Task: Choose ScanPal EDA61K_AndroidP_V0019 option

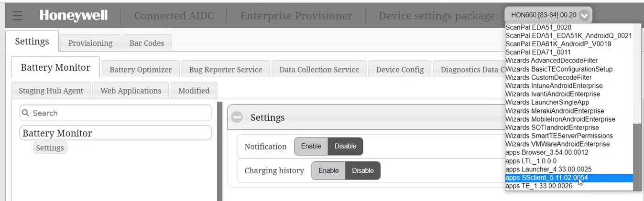Action: 569,44
